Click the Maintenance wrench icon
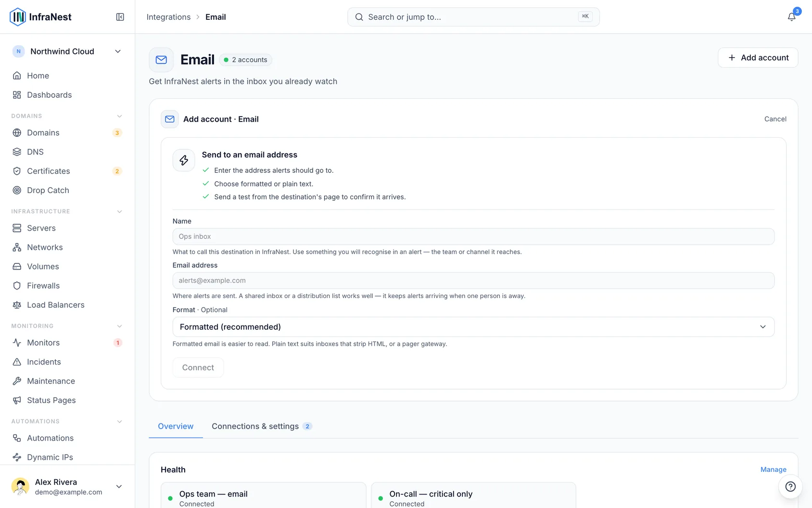This screenshot has height=508, width=812. (x=17, y=381)
